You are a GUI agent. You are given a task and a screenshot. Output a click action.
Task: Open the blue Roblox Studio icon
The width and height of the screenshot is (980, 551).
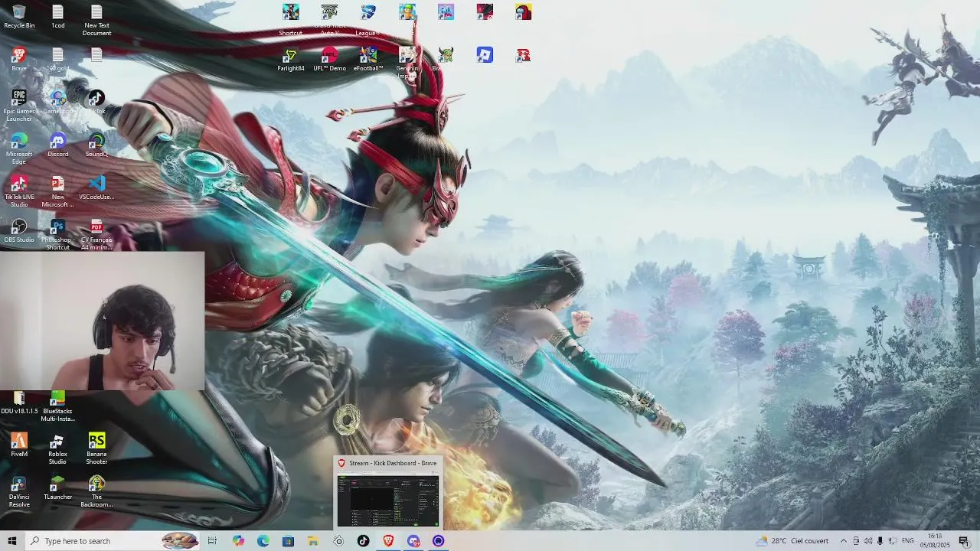click(x=485, y=55)
